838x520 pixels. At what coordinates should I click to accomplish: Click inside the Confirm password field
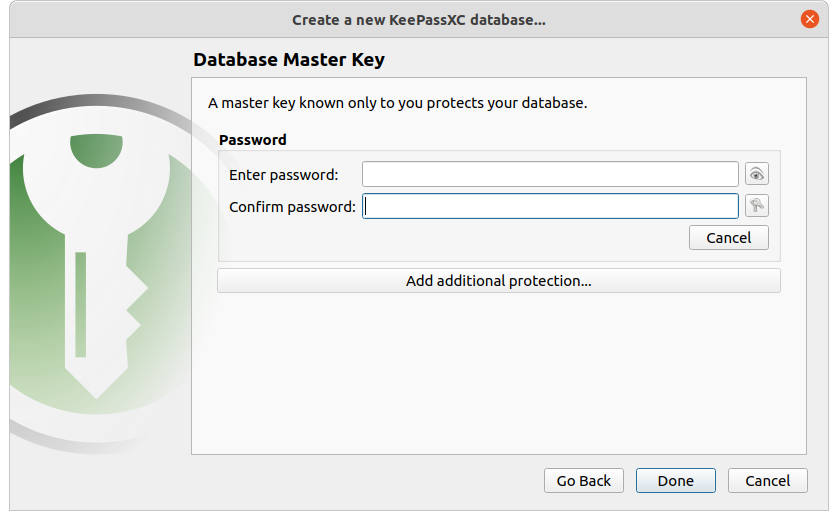coord(550,206)
